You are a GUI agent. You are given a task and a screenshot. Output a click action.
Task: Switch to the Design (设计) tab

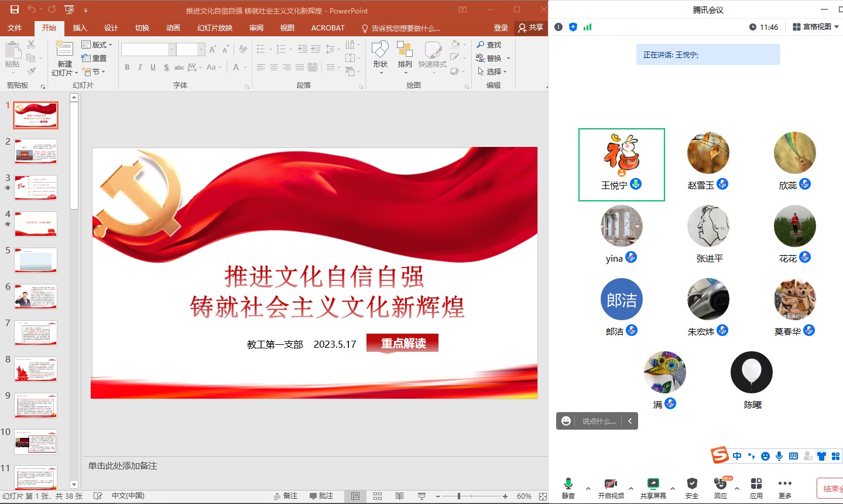(111, 28)
